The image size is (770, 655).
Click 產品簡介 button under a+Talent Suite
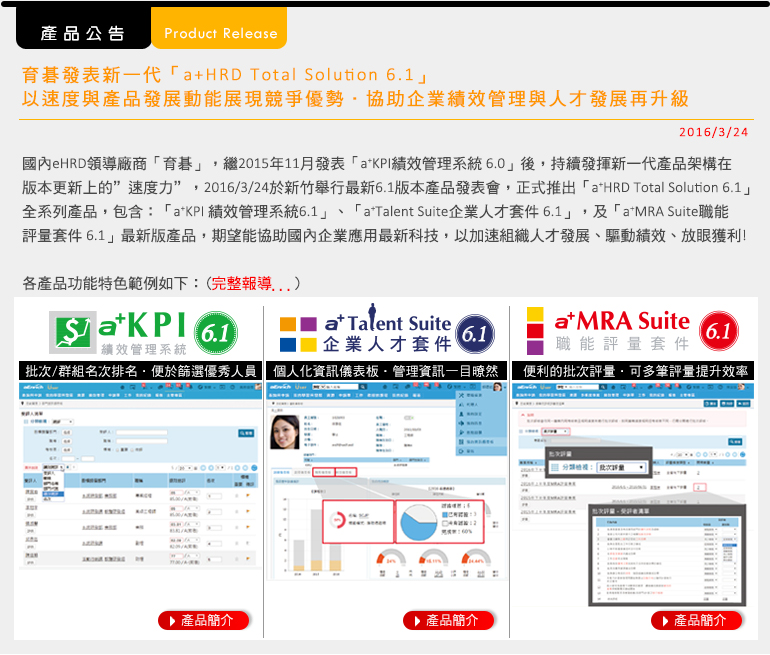448,621
